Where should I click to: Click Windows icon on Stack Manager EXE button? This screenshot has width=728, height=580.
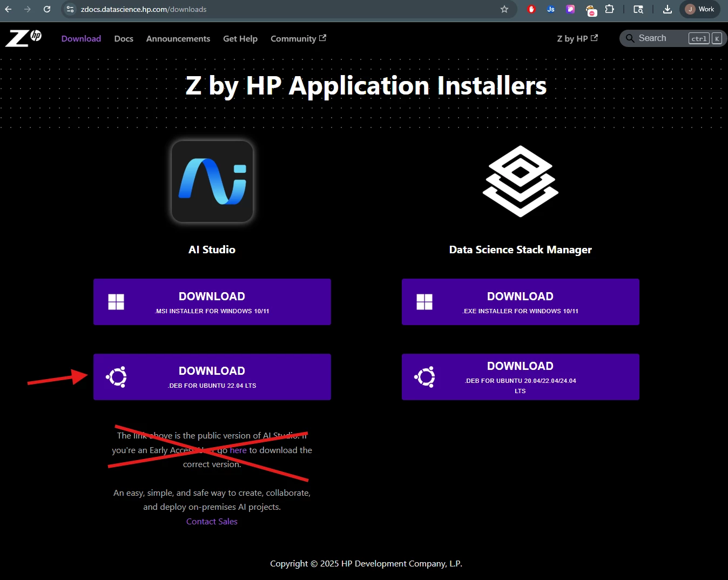[x=424, y=302]
